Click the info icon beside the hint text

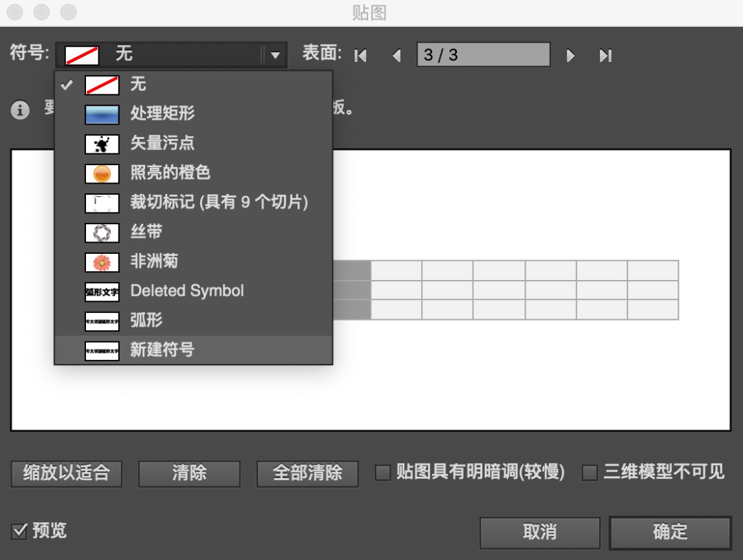21,110
